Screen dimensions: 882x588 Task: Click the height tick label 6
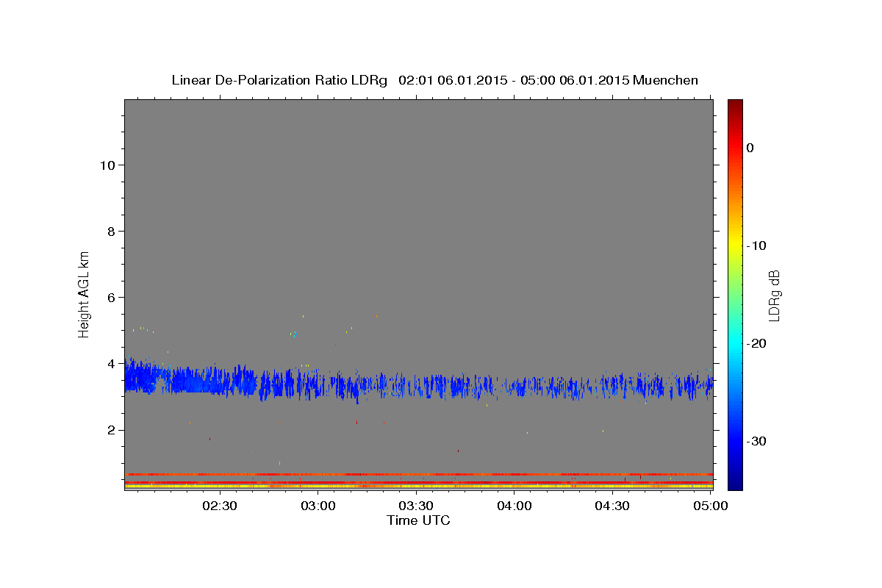[110, 298]
